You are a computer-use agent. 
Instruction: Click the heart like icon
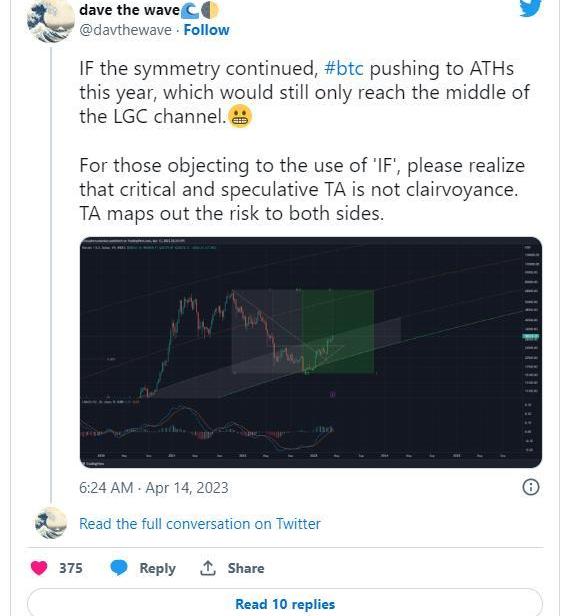[39, 568]
